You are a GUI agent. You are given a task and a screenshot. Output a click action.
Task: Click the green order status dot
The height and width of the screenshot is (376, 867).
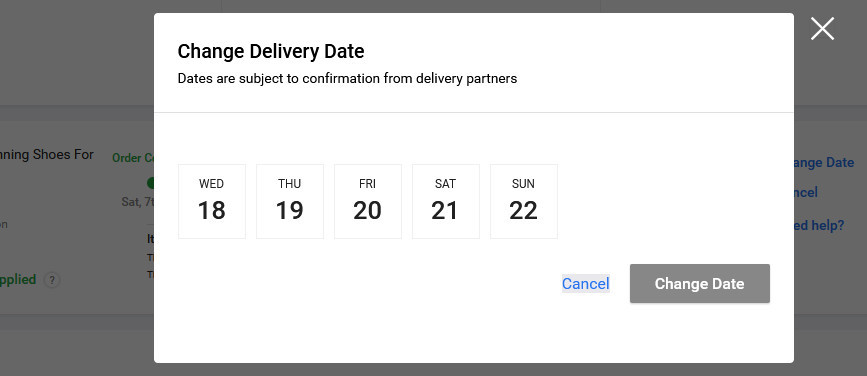tap(150, 182)
